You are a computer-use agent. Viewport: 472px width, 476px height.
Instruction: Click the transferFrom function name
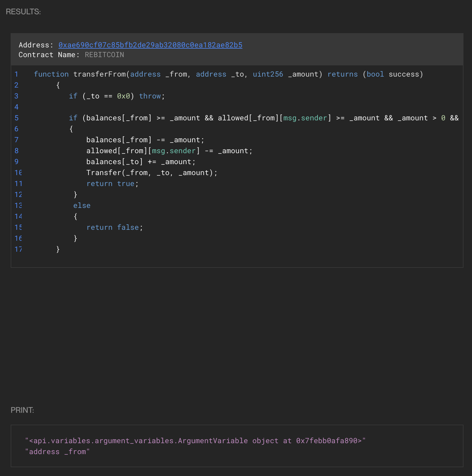pos(99,74)
